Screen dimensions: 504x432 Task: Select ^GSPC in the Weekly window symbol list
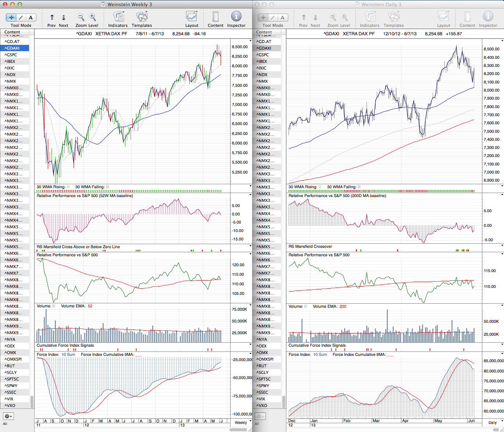click(11, 55)
